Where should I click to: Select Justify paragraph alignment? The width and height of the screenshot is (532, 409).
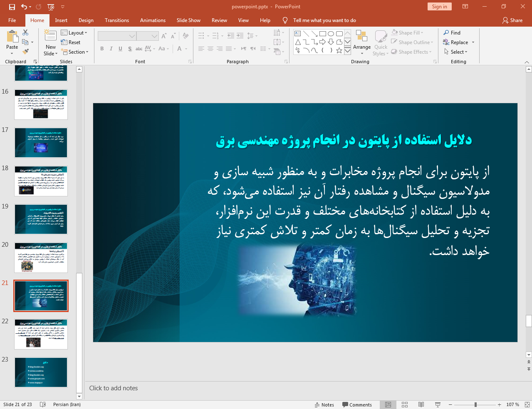point(229,49)
